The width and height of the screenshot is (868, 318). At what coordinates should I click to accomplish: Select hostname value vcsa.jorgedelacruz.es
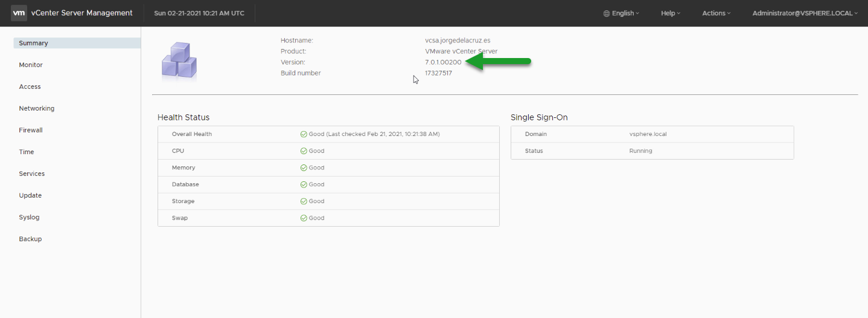458,41
